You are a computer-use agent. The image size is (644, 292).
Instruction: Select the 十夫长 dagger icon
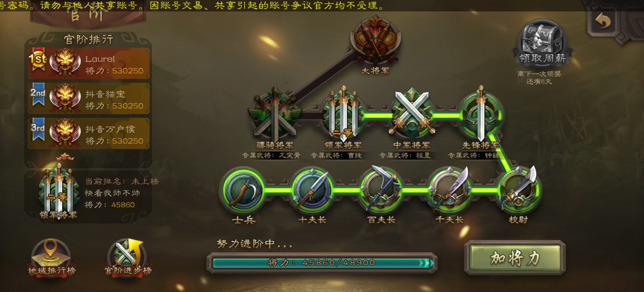coord(312,190)
